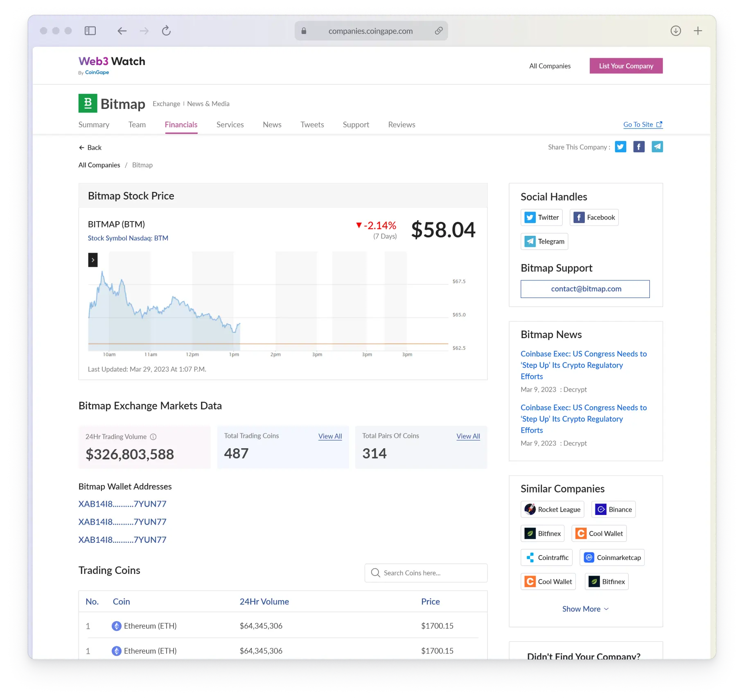744x700 pixels.
Task: Open Binance similar company
Action: (613, 509)
